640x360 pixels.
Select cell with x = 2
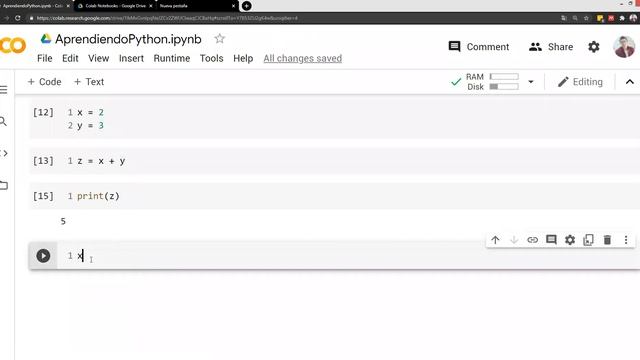tap(335, 119)
